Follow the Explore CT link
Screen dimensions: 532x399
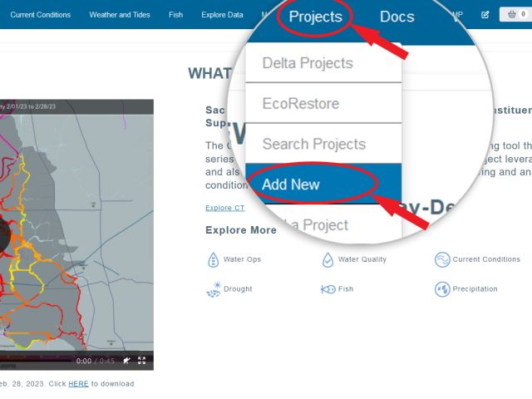[x=225, y=208]
